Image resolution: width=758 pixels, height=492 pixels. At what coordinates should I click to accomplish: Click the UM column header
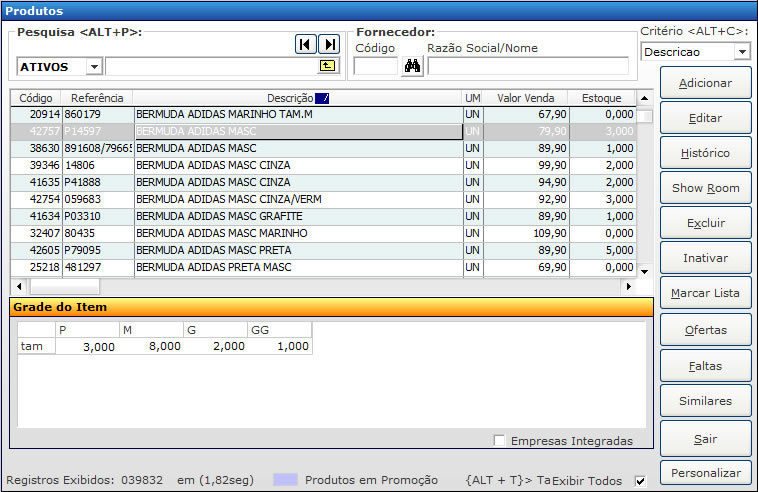click(x=473, y=98)
